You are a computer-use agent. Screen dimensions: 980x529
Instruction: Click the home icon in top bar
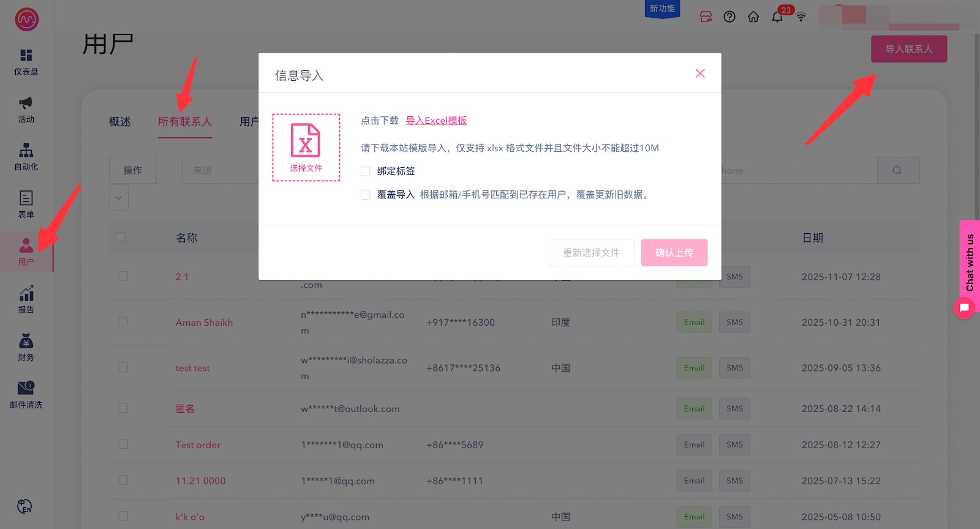pos(753,17)
